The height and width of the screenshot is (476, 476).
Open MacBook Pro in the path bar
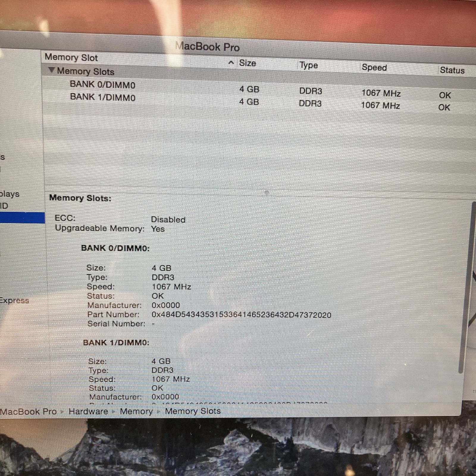click(28, 412)
